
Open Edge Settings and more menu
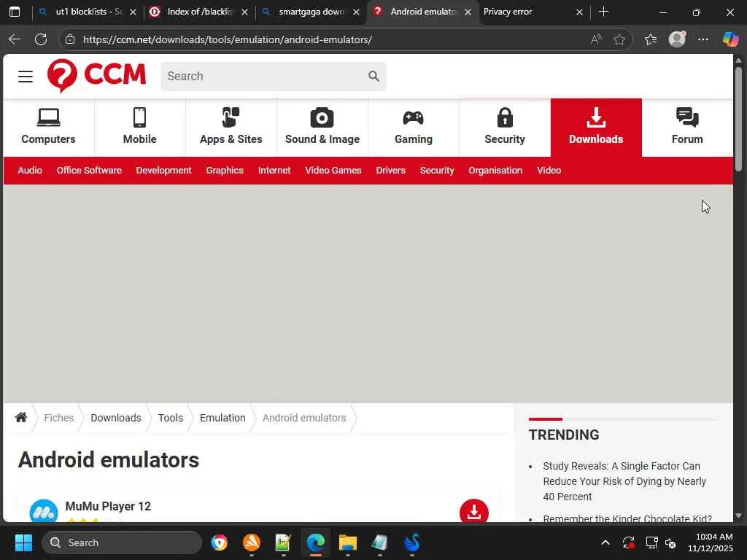coord(703,39)
